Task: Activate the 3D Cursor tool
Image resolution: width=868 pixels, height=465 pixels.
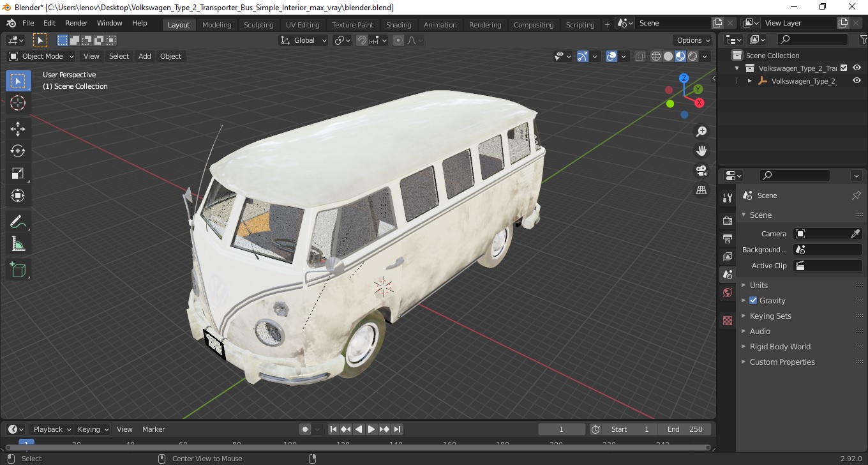Action: pyautogui.click(x=18, y=103)
